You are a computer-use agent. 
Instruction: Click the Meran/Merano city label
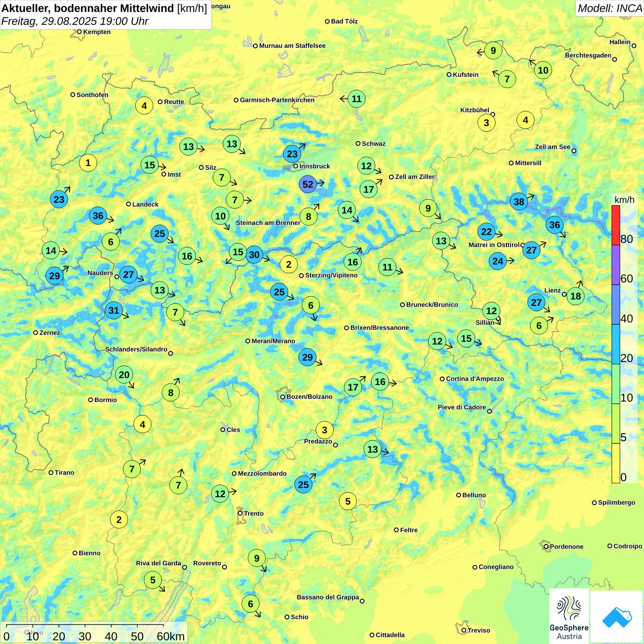click(273, 341)
